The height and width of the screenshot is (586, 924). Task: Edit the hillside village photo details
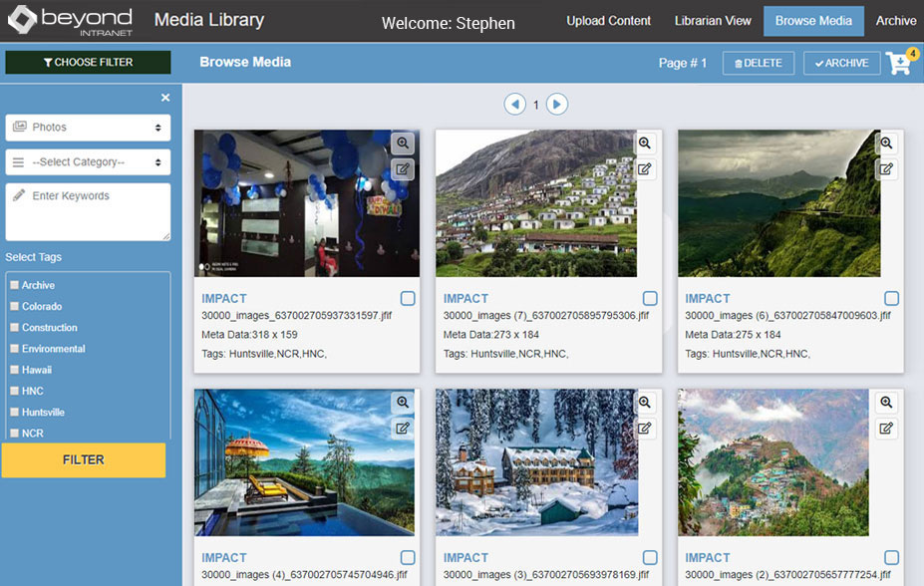[x=645, y=168]
